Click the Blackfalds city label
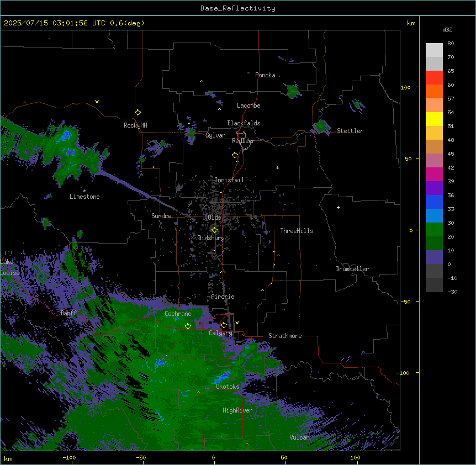 pyautogui.click(x=244, y=123)
